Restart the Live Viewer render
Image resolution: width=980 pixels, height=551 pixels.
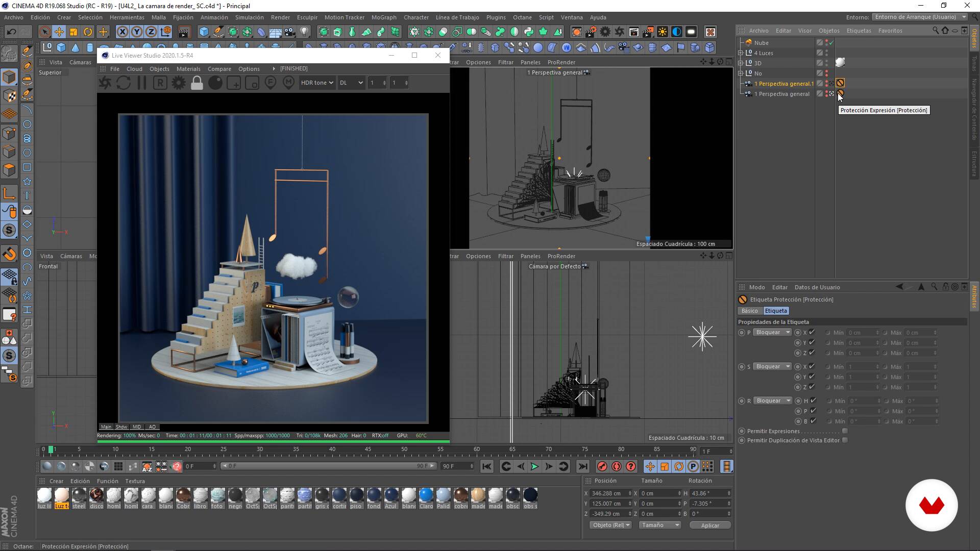[x=124, y=83]
